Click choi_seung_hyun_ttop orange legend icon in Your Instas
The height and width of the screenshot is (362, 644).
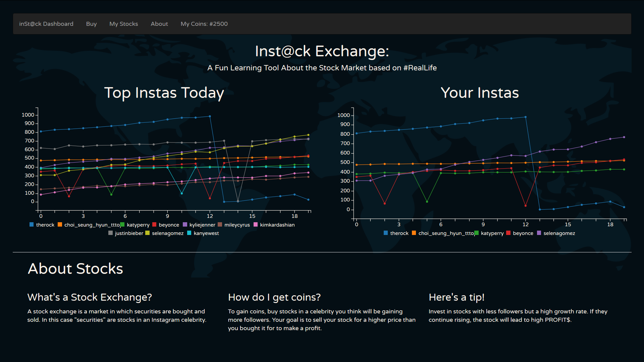point(414,233)
